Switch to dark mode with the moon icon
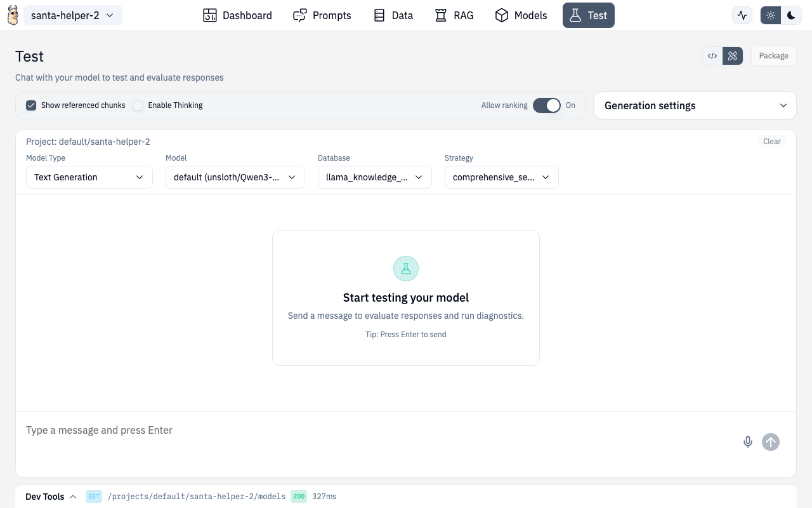Viewport: 812px width, 508px height. (791, 15)
